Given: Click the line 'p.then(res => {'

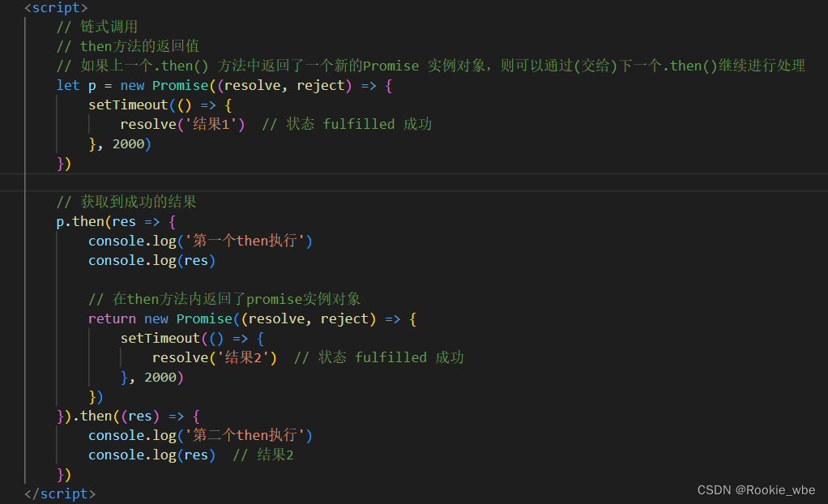Looking at the screenshot, I should tap(116, 222).
